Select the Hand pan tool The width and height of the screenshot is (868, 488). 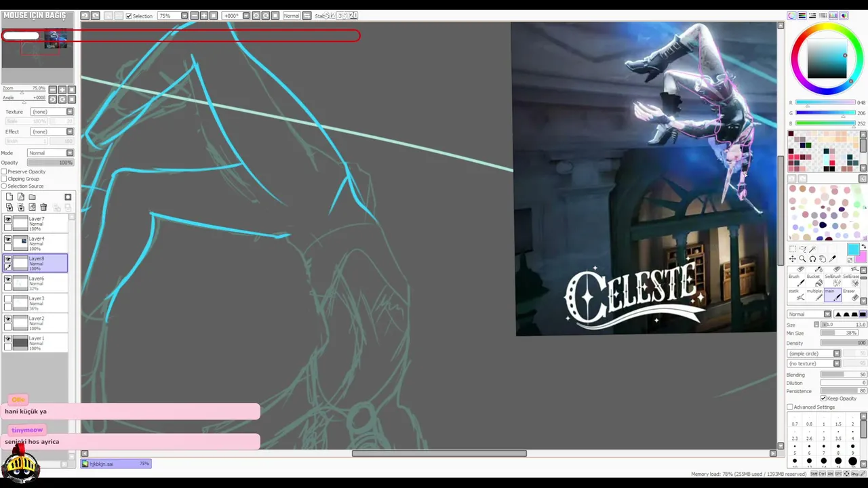(823, 259)
